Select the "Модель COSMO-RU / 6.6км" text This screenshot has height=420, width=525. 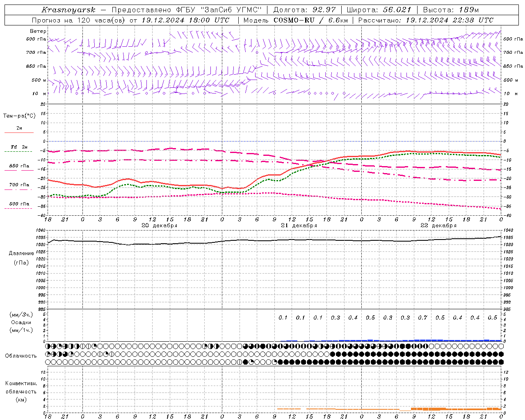(296, 20)
